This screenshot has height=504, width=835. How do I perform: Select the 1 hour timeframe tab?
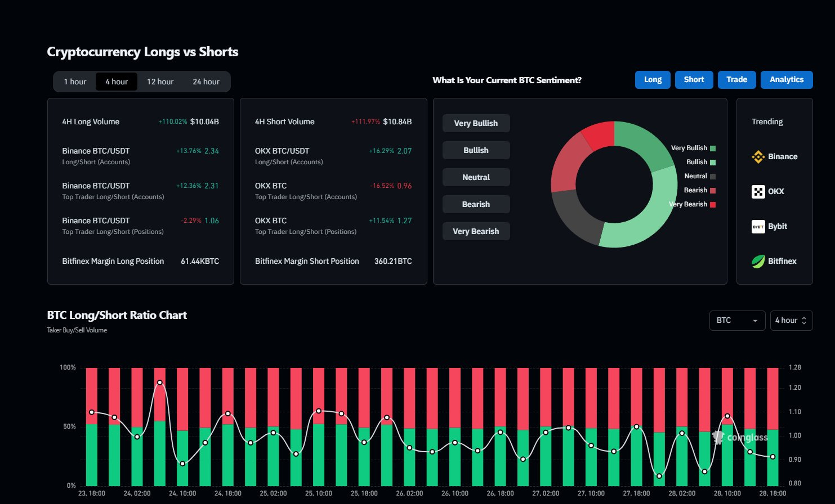pyautogui.click(x=75, y=82)
